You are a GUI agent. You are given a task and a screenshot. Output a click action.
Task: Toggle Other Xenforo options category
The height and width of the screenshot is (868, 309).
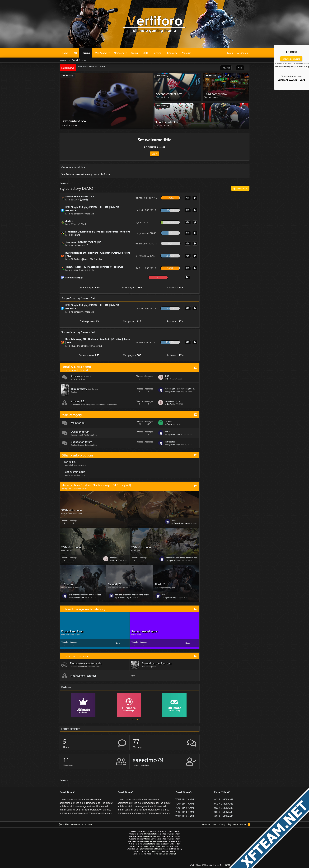196,455
